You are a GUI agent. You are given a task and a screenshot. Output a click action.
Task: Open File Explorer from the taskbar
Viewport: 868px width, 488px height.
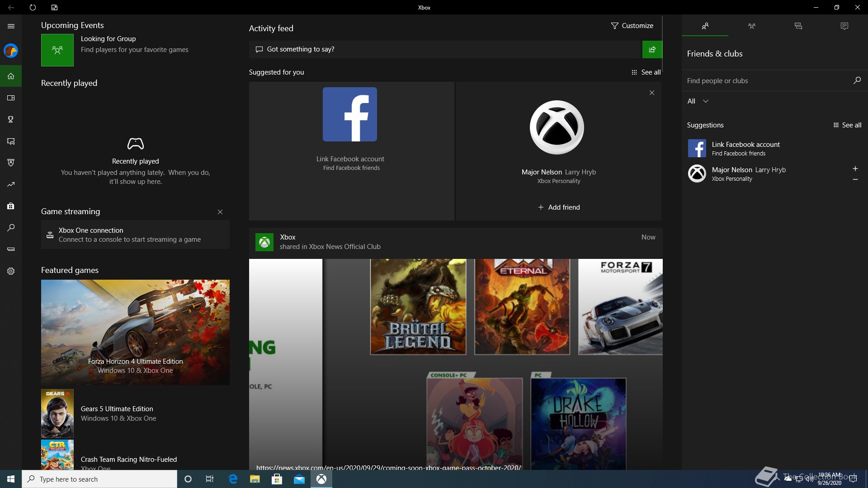coord(255,479)
